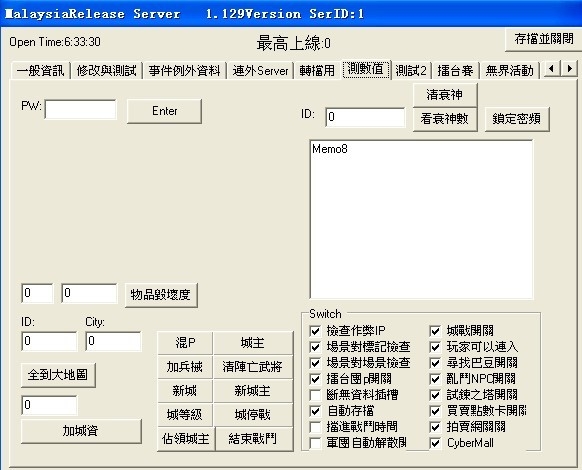Click the 清陣亡武將 button
This screenshot has width=582, height=470.
(x=253, y=367)
